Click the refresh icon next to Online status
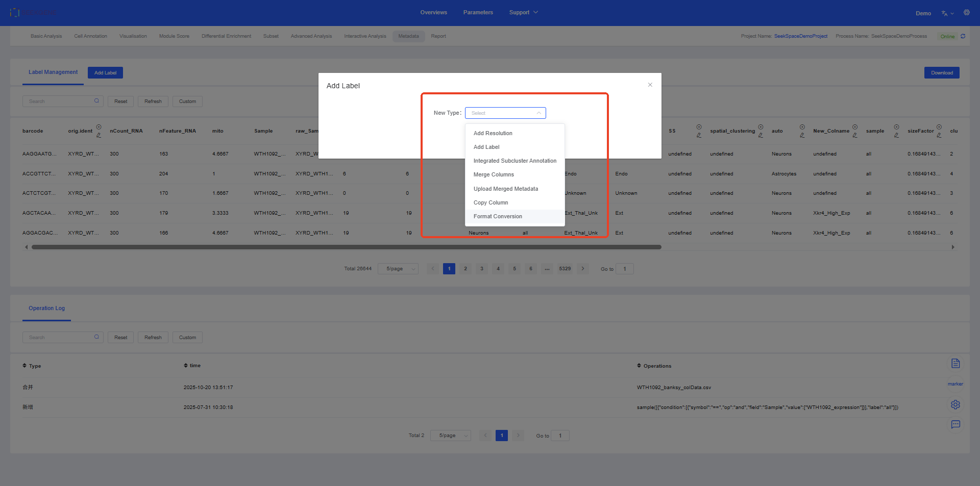980x486 pixels. click(963, 36)
